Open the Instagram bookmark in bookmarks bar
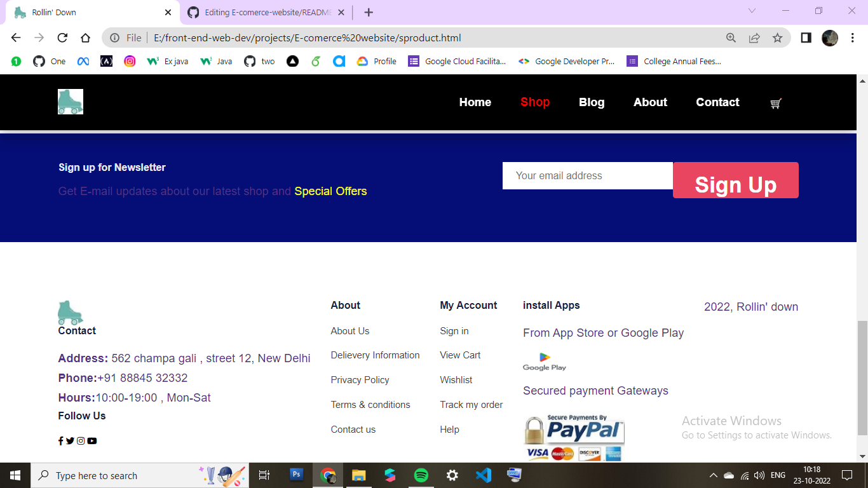868x488 pixels. tap(130, 62)
